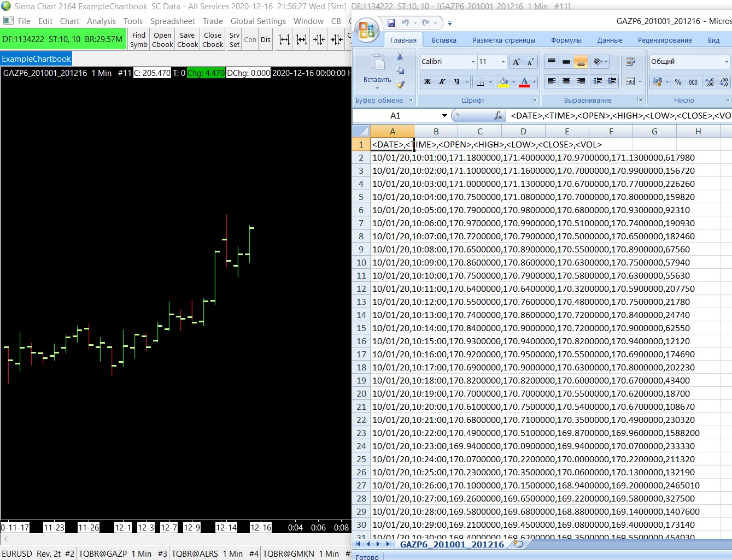Viewport: 732px width, 560px height.
Task: Expand chart bar spacing in Sierra Chart
Action: (284, 39)
